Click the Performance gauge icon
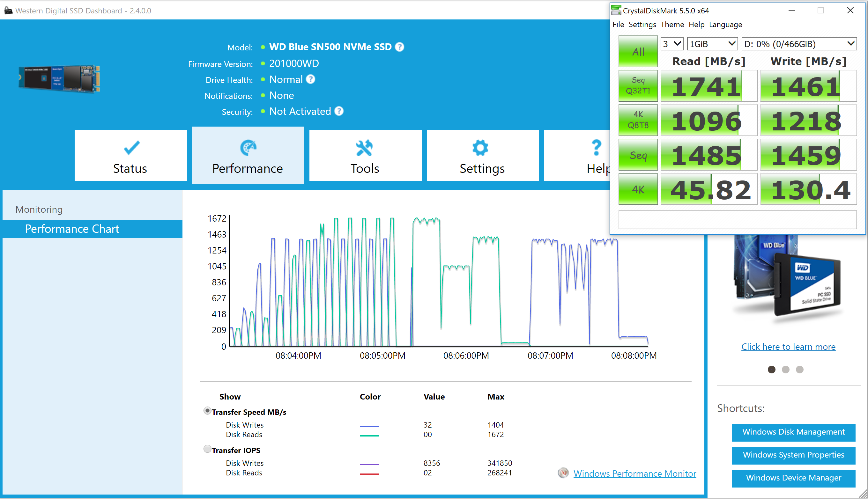The height and width of the screenshot is (499, 868). pos(248,148)
